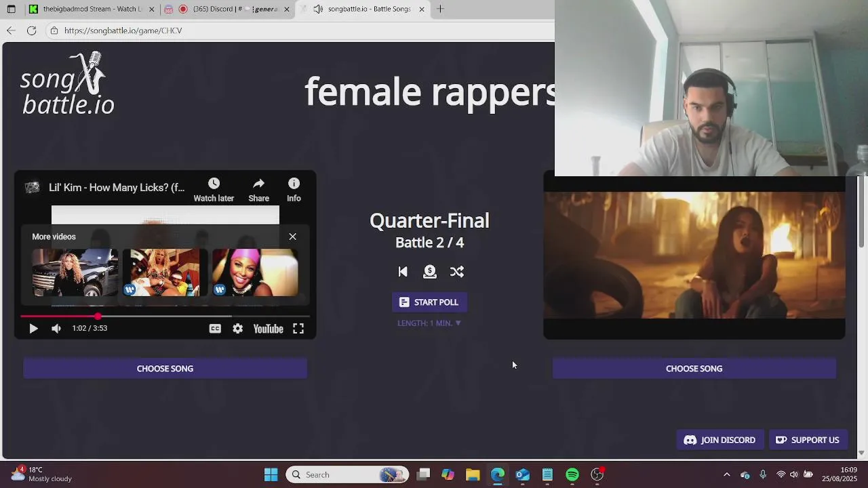Close the Discord browser tab
Screen dimensions: 868x488
pos(286,9)
